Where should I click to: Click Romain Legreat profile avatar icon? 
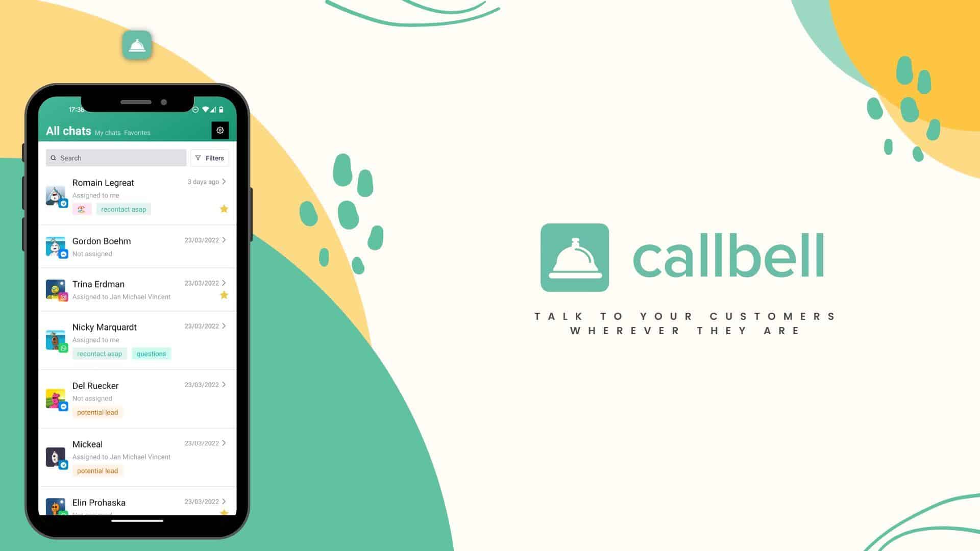coord(56,194)
